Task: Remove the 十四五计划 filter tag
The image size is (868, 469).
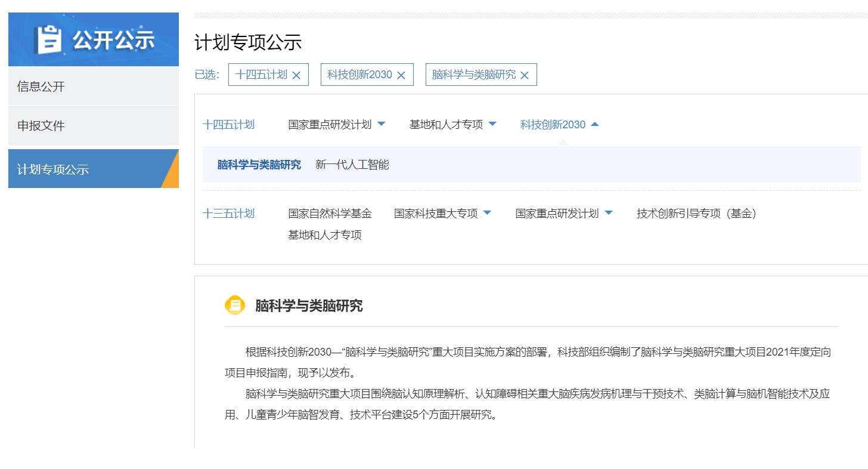Action: click(x=296, y=75)
